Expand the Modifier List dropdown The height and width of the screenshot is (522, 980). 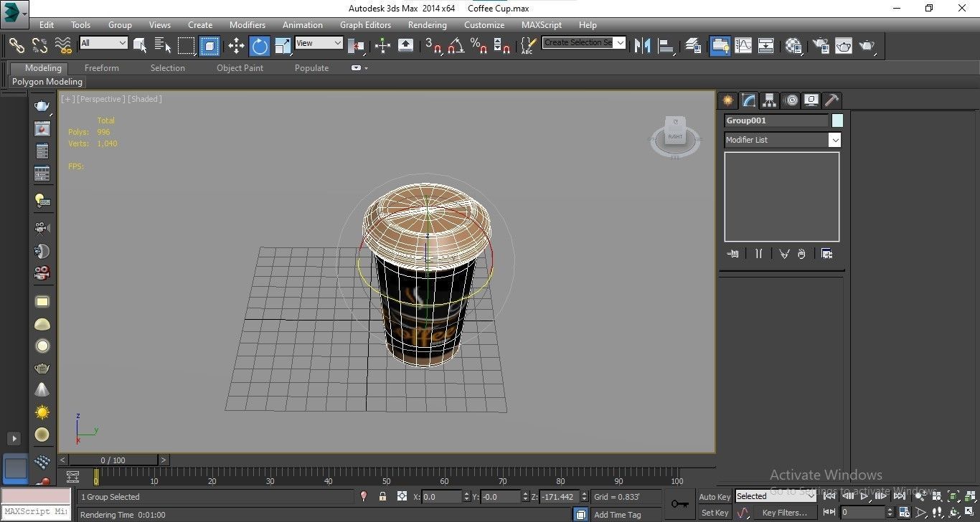(782, 140)
